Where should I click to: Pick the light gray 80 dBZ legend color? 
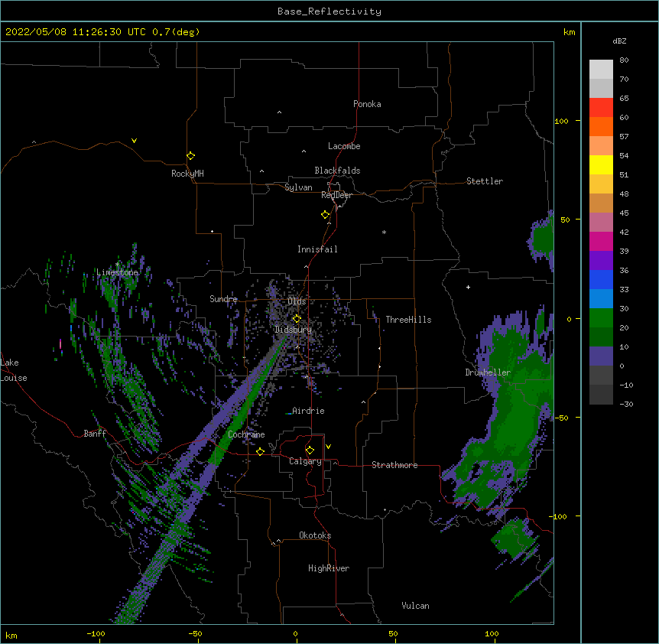[601, 70]
